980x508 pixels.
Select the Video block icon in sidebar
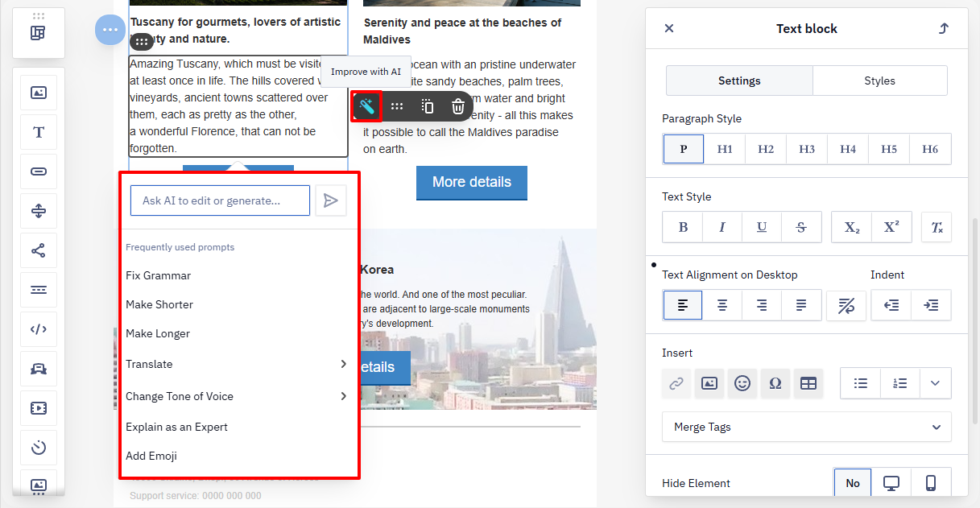(x=39, y=408)
